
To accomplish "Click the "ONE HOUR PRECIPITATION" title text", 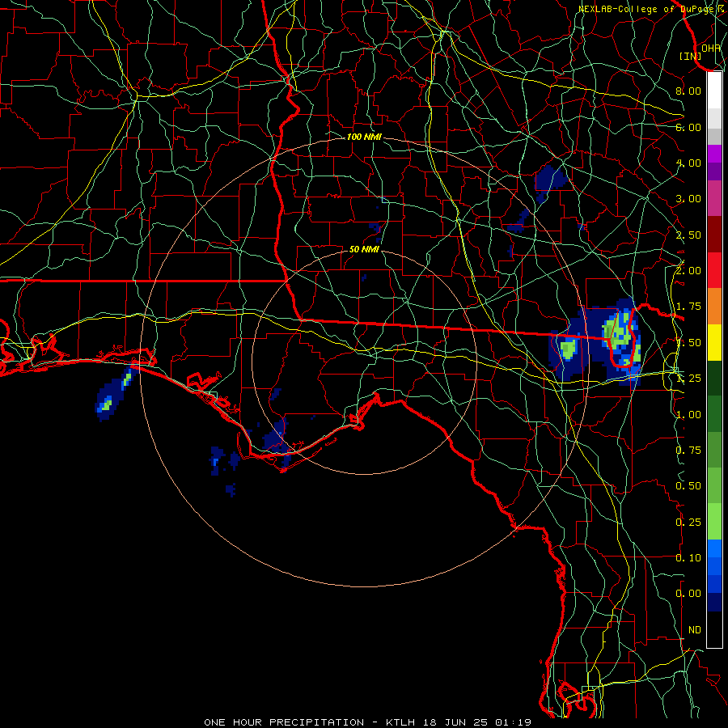I will click(284, 722).
